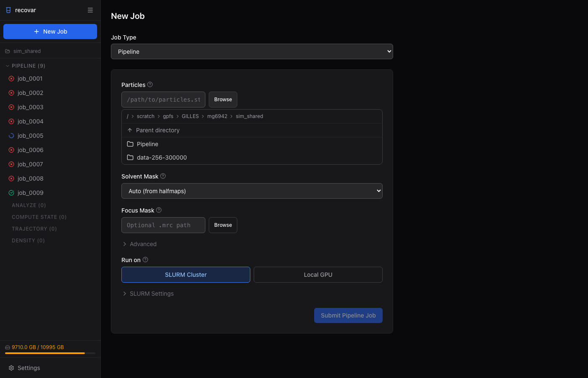Viewport: 588px width, 378px height.
Task: Click the New Job button
Action: (x=50, y=31)
